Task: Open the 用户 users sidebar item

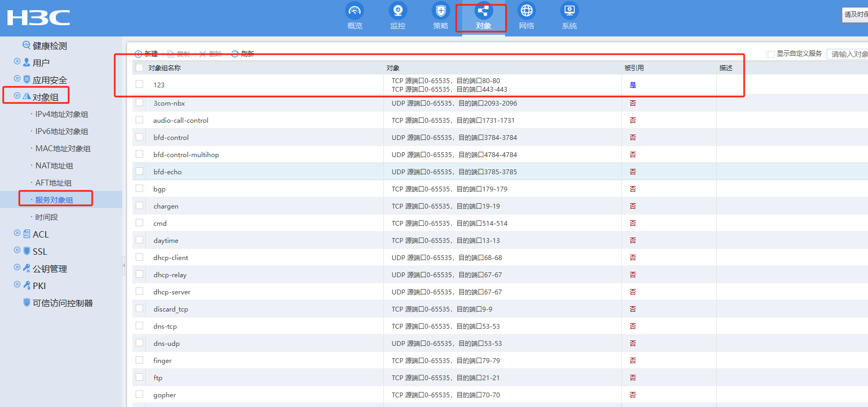Action: [41, 63]
